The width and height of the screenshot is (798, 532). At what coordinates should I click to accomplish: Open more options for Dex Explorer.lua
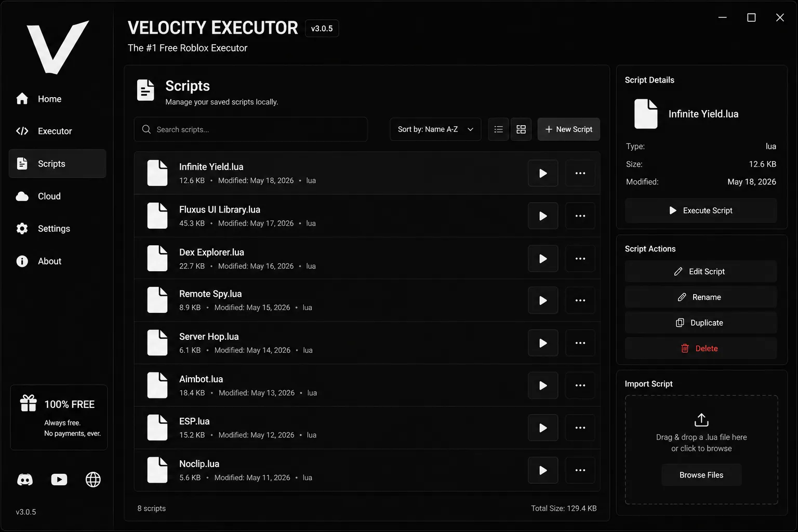tap(580, 259)
